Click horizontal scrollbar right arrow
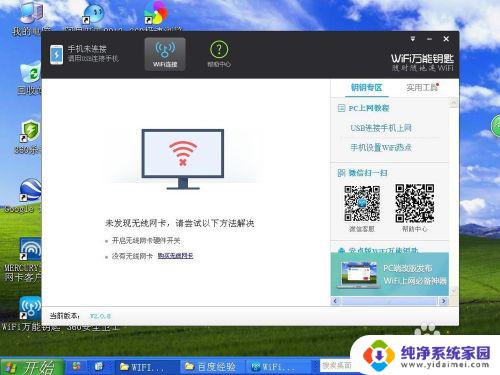The image size is (500, 375). (443, 301)
